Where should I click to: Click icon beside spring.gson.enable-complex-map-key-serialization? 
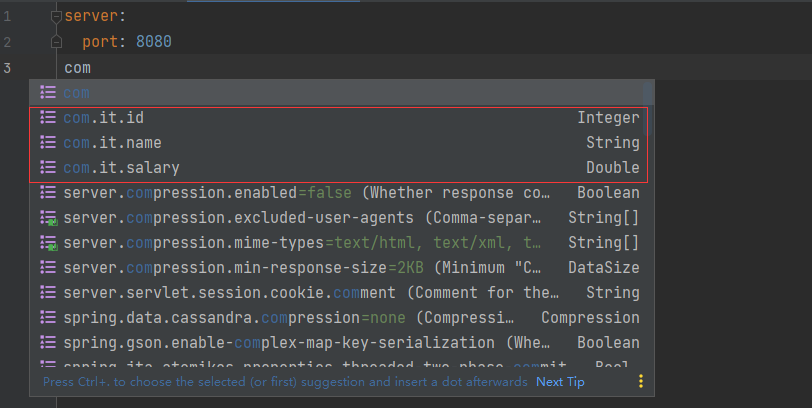coord(48,342)
